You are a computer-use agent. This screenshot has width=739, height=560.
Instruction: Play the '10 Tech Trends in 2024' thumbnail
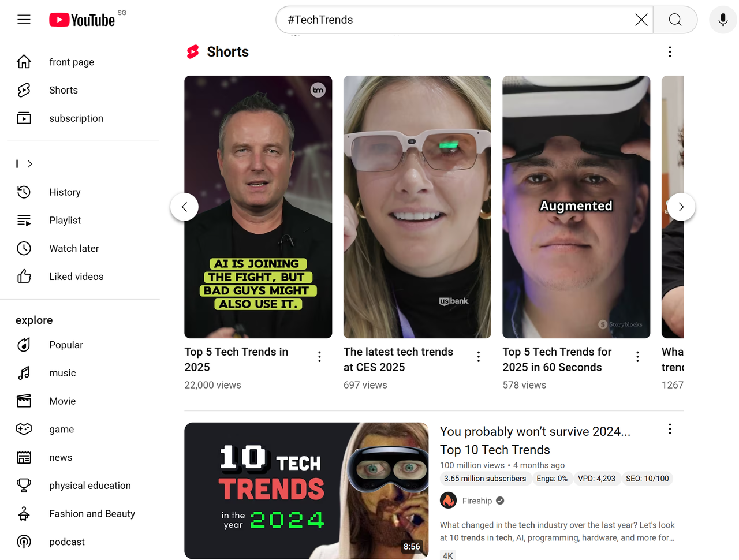(306, 490)
